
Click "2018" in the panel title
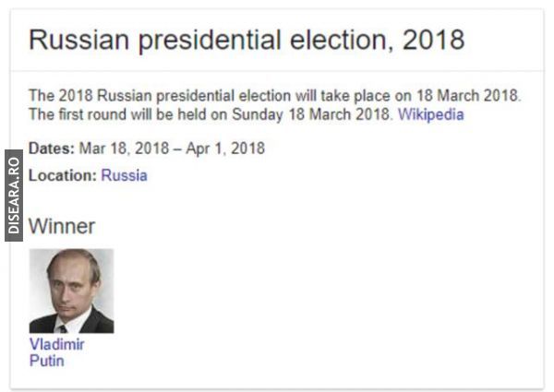coord(432,41)
